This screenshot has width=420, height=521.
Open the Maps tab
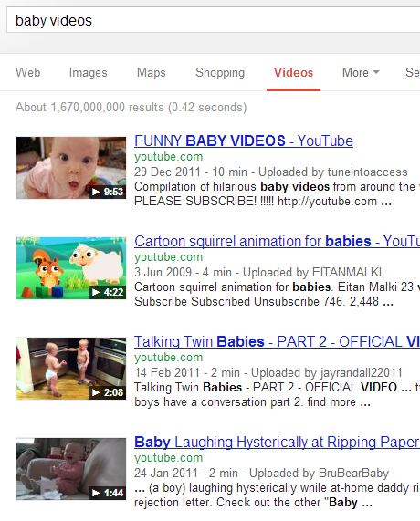(x=152, y=72)
